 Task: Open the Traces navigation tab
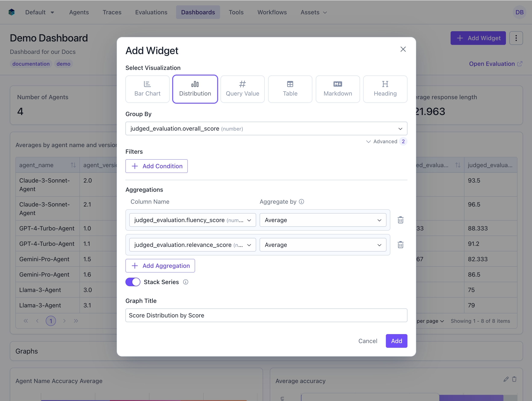112,12
